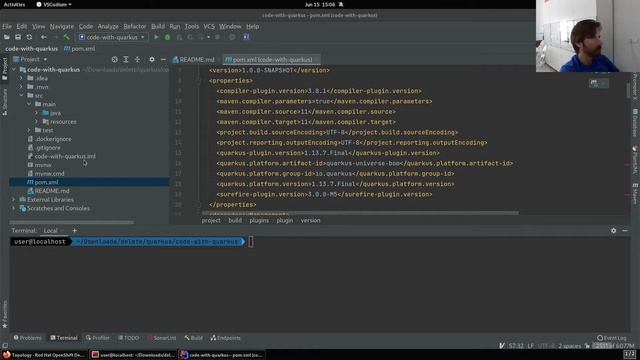This screenshot has width=640, height=360.
Task: Open the Build tool window
Action: [x=193, y=338]
